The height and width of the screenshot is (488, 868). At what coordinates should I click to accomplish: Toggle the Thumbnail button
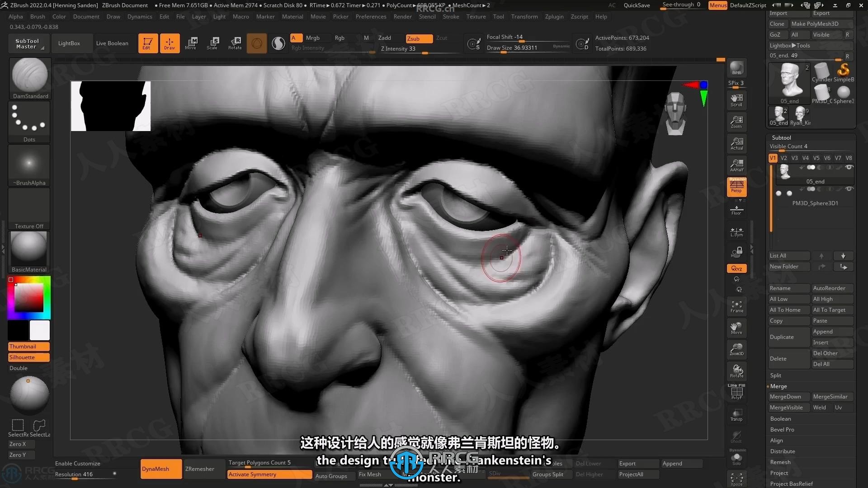pos(29,347)
